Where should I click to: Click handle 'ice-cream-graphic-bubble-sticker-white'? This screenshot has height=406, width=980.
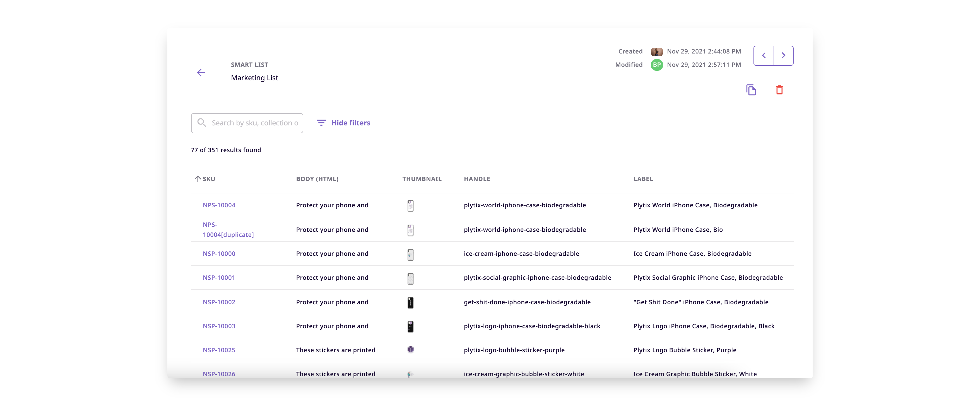(x=524, y=374)
